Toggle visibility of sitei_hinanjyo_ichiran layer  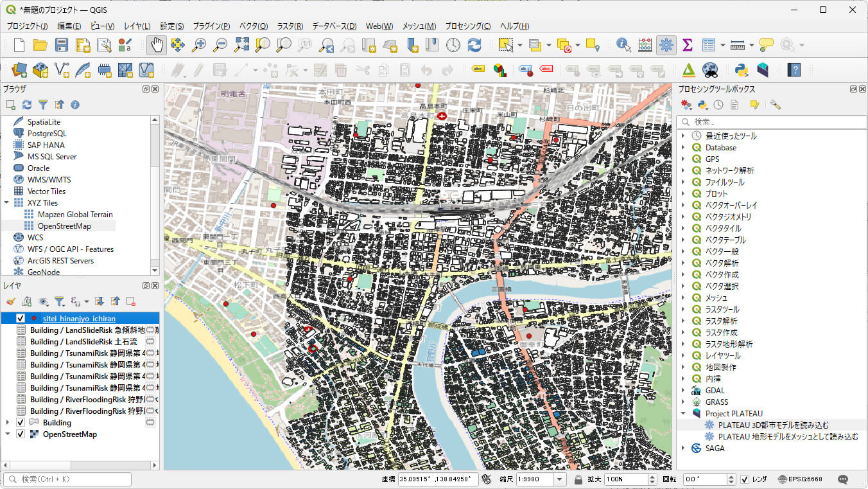(x=21, y=319)
